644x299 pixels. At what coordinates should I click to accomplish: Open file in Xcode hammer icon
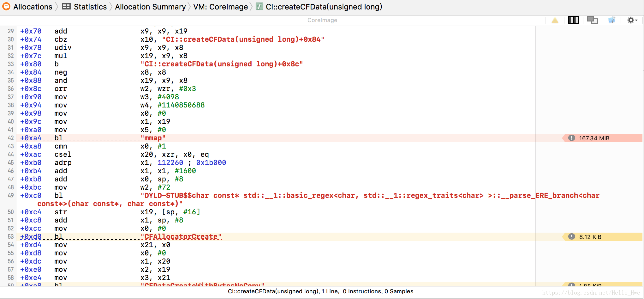tap(612, 20)
